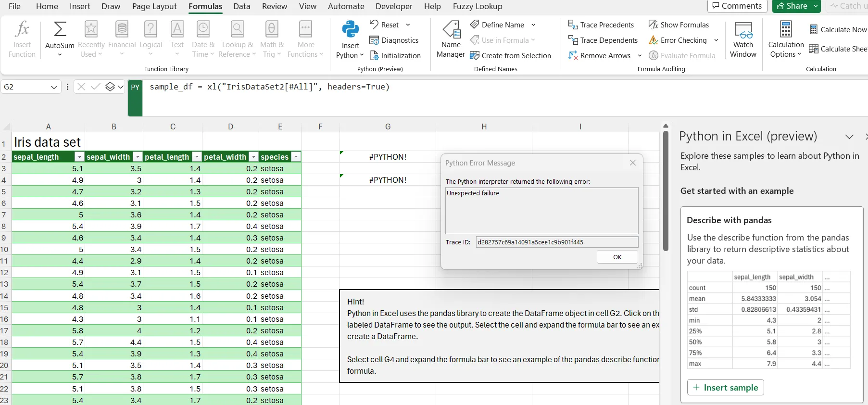
Task: Open petal_width column filter dropdown
Action: pos(253,157)
